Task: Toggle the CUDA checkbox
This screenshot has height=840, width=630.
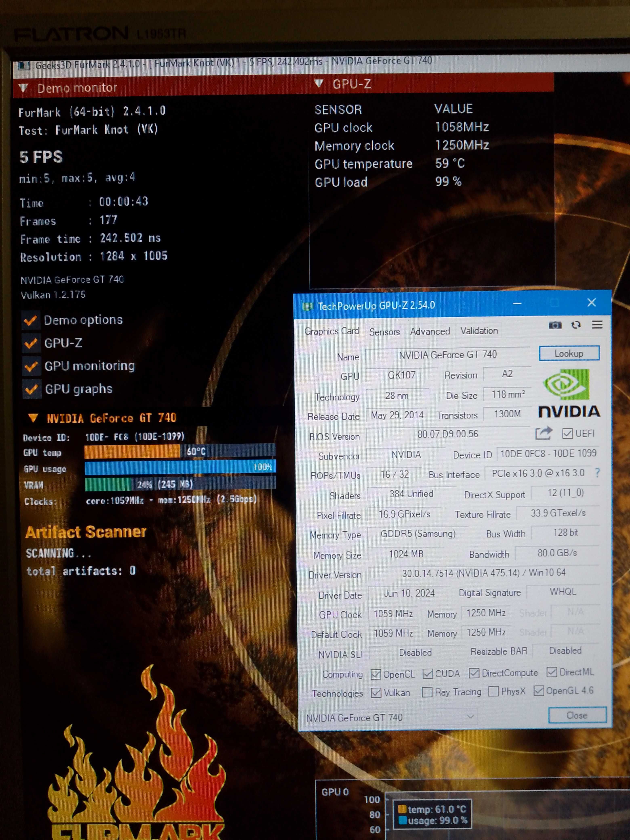Action: 428,674
